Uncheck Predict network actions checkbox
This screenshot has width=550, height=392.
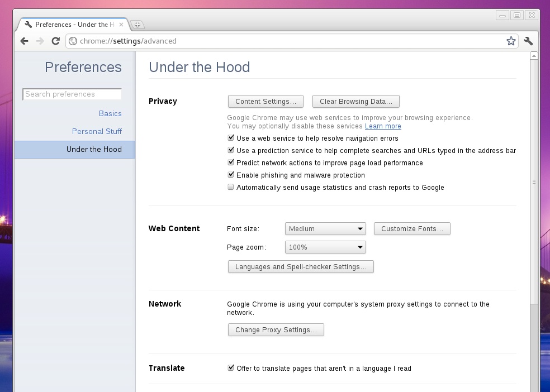pos(231,162)
